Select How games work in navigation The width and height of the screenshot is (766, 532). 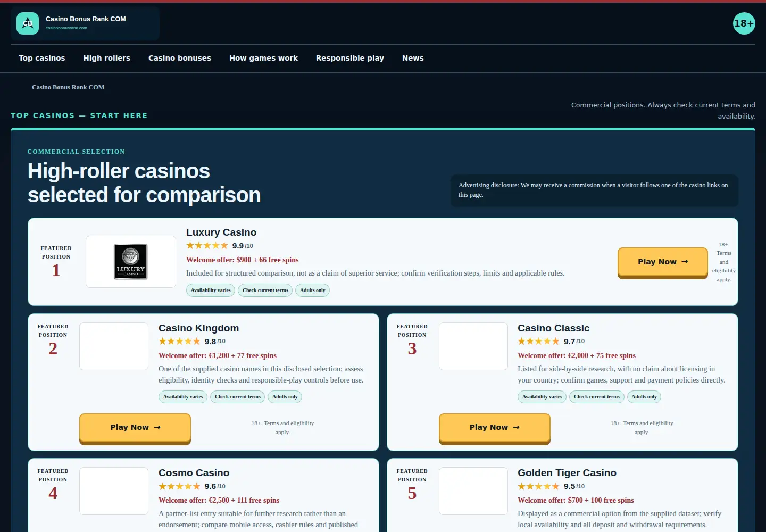pyautogui.click(x=263, y=58)
